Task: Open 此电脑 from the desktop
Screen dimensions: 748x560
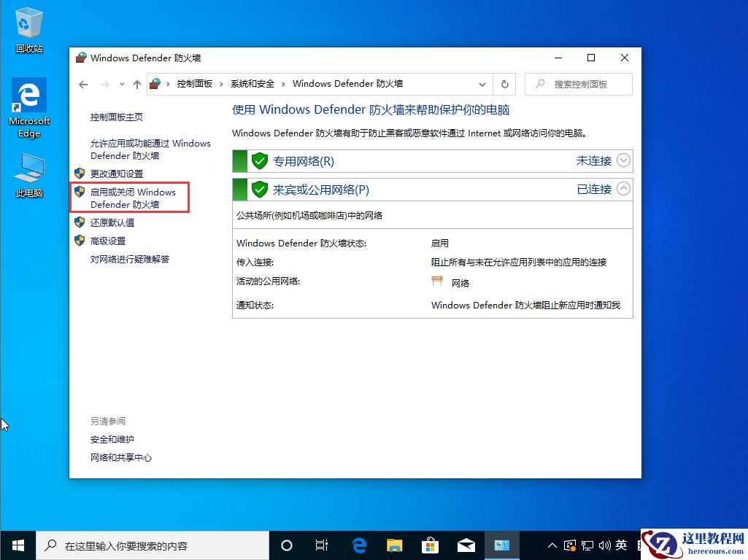Action: click(29, 166)
